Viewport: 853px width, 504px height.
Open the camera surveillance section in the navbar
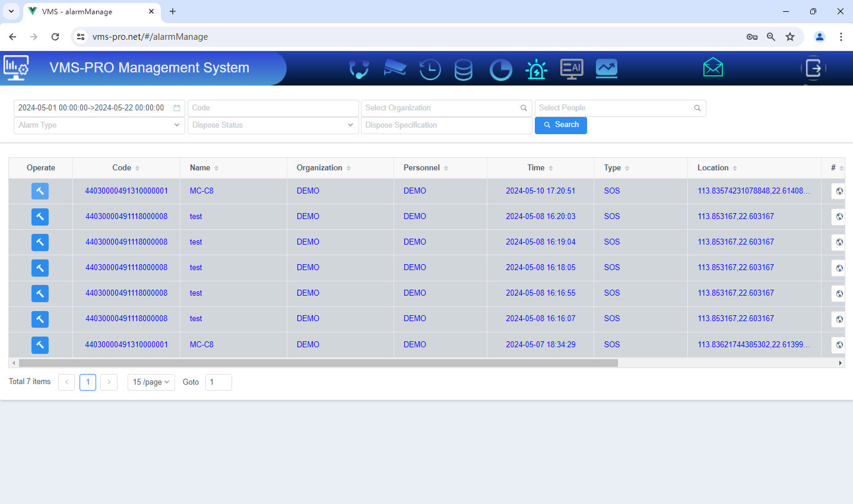(394, 68)
